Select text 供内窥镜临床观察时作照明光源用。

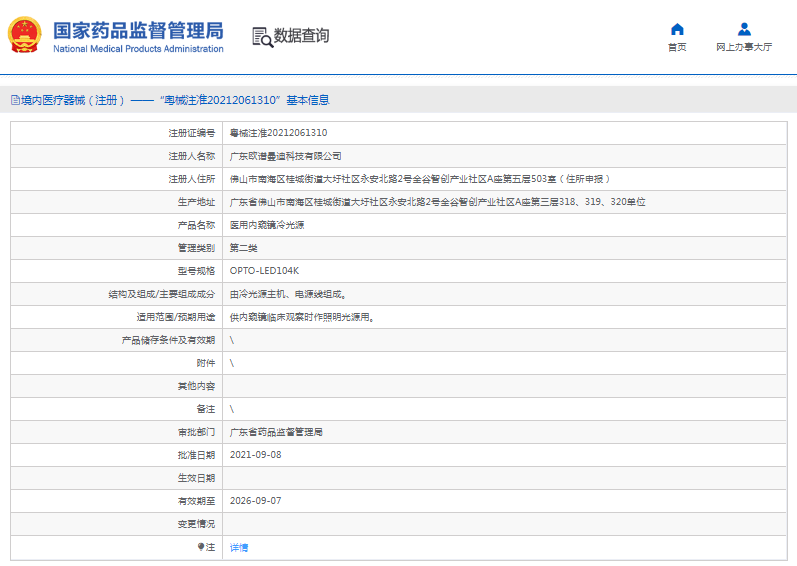coord(302,317)
